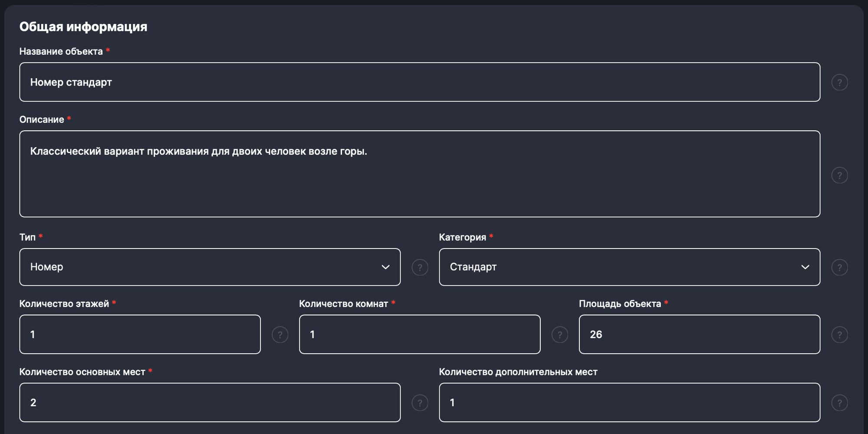Click the chevron arrow in Тип dropdown
This screenshot has height=434, width=868.
[x=385, y=267]
